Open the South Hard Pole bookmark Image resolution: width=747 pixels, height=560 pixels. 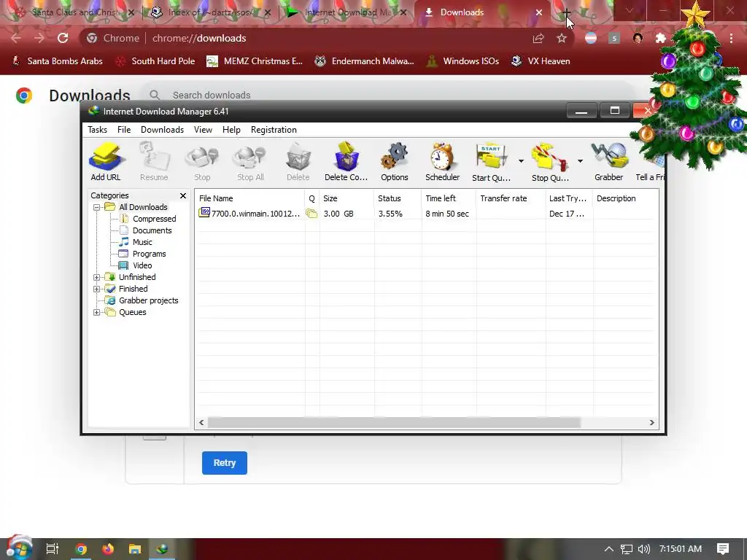point(155,61)
